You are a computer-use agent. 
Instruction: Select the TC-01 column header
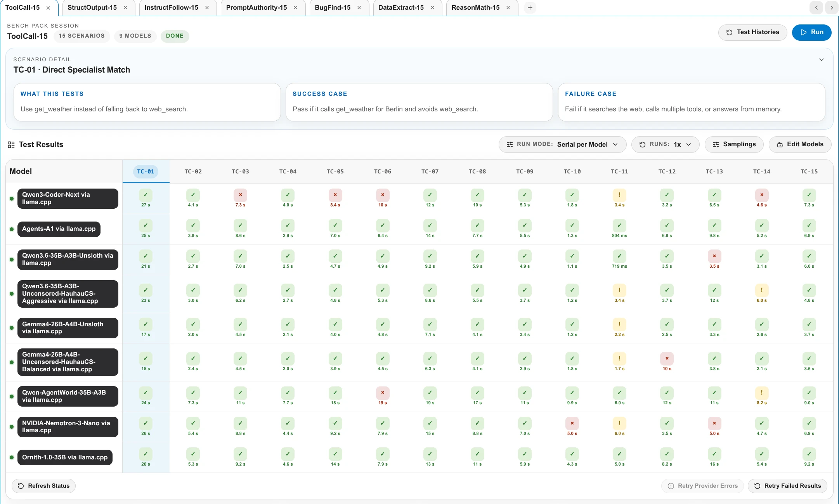tap(146, 171)
